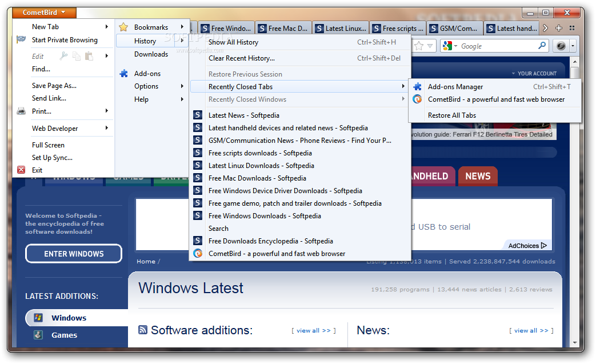Image resolution: width=596 pixels, height=364 pixels.
Task: Open the CometBird application menu button
Action: pyautogui.click(x=44, y=13)
